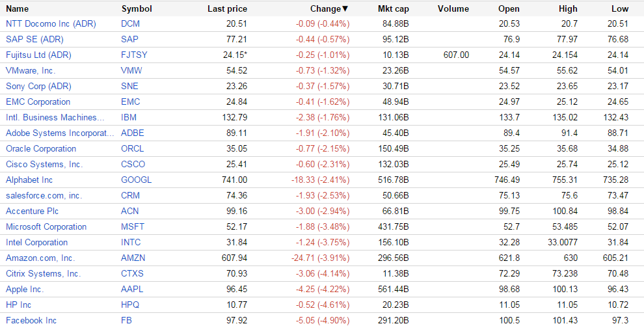Click the FB symbol link
Screen dimensions: 644x326
126,320
